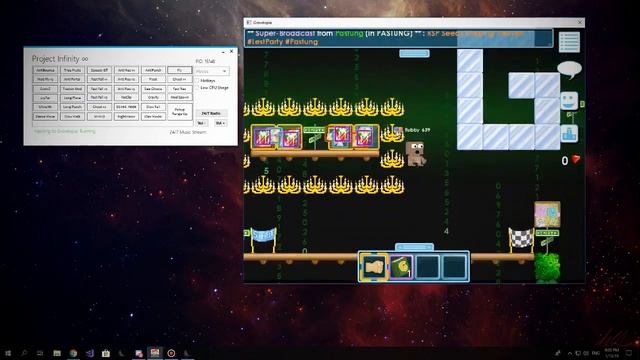Click the taskbar clock
Image resolution: width=640 pixels, height=360 pixels.
[x=611, y=353]
